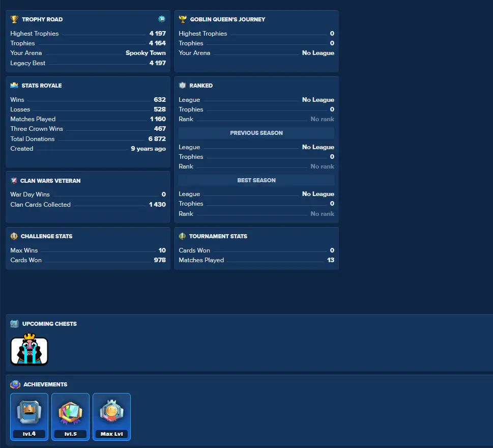Open the crying king chest thumbnail
The width and height of the screenshot is (493, 448).
point(29,349)
